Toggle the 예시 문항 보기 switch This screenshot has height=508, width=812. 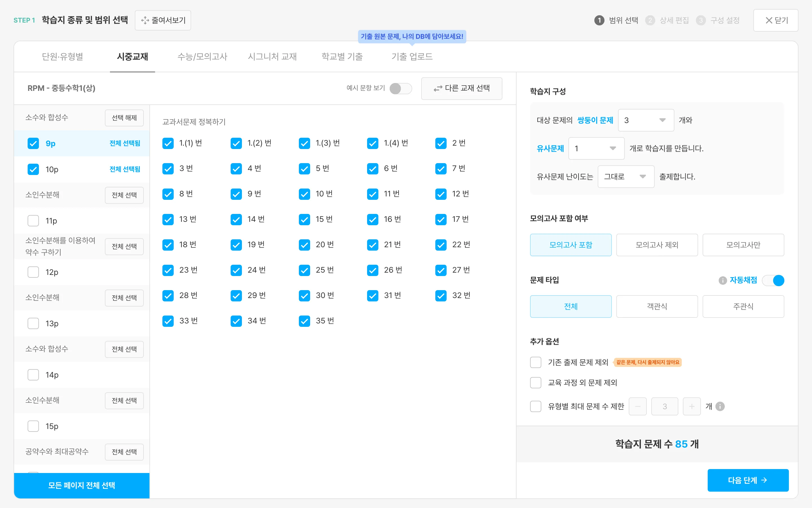coord(401,88)
